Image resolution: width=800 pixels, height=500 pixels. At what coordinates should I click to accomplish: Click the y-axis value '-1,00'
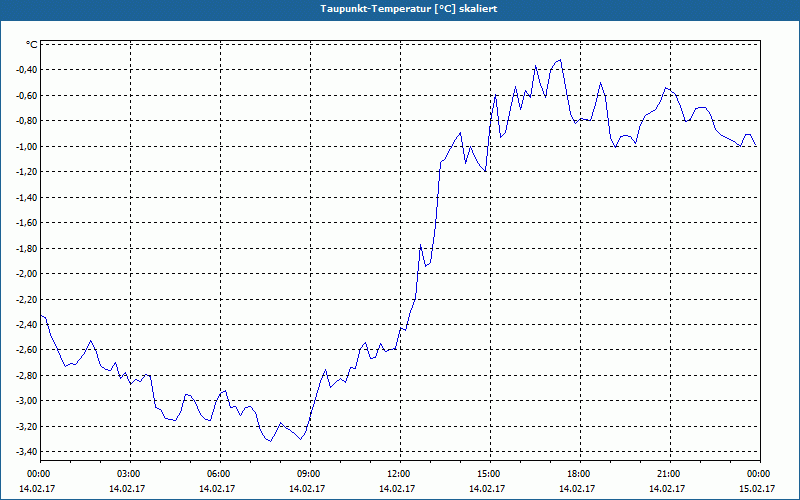28,146
